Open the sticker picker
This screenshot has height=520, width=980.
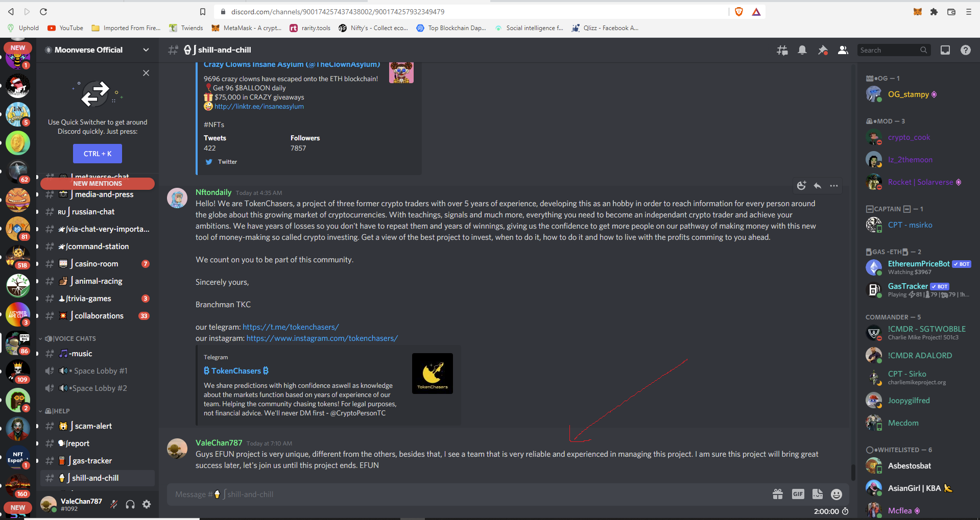click(818, 494)
